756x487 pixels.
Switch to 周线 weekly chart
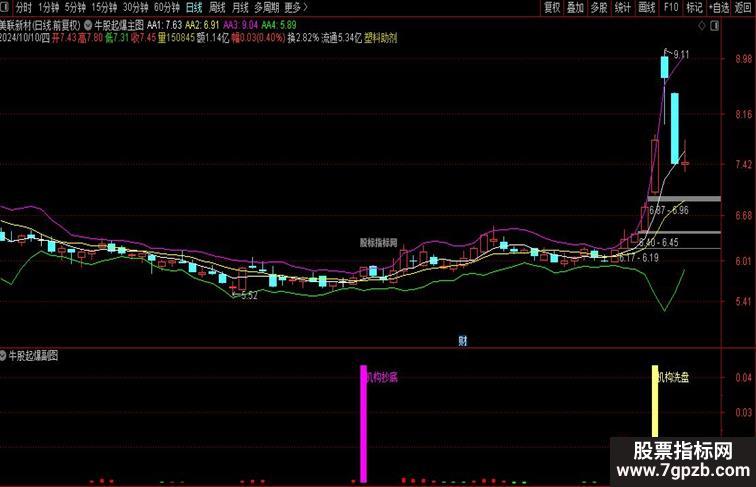(x=217, y=8)
